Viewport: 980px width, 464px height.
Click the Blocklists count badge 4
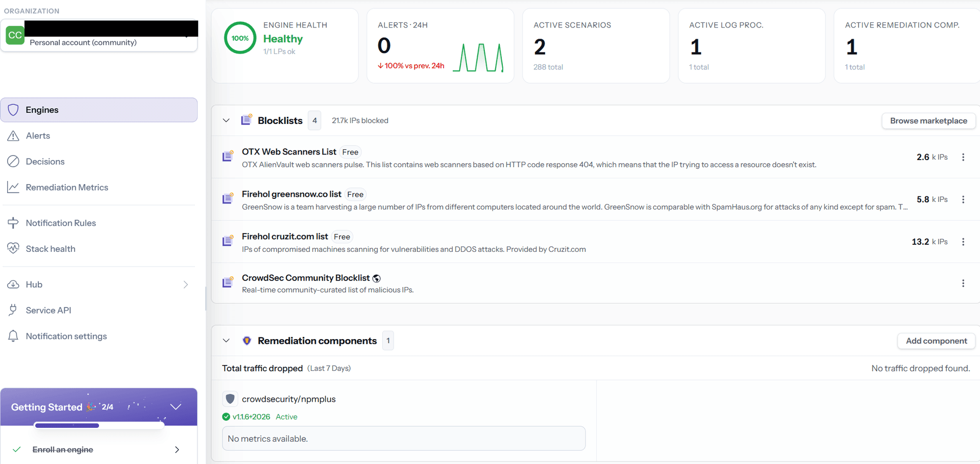pyautogui.click(x=314, y=120)
